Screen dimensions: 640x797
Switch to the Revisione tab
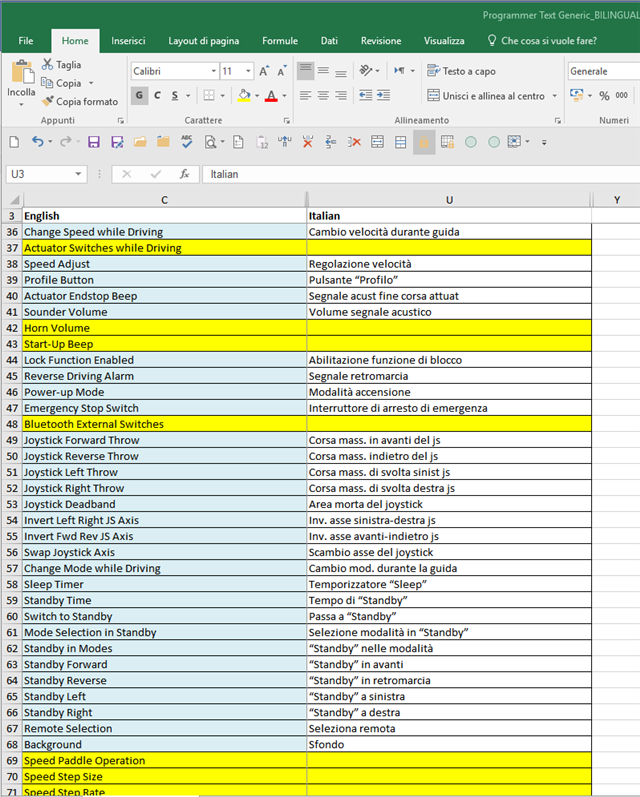381,41
